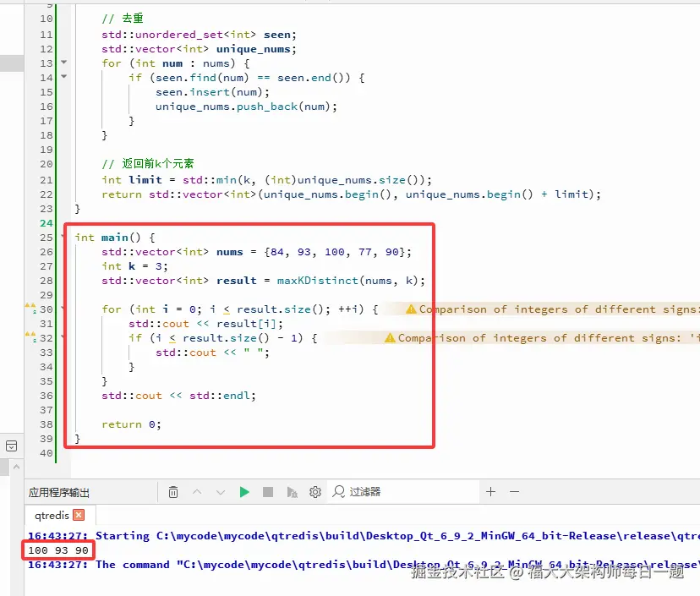
Task: Collapse the for loop at line 30
Action: click(x=63, y=309)
